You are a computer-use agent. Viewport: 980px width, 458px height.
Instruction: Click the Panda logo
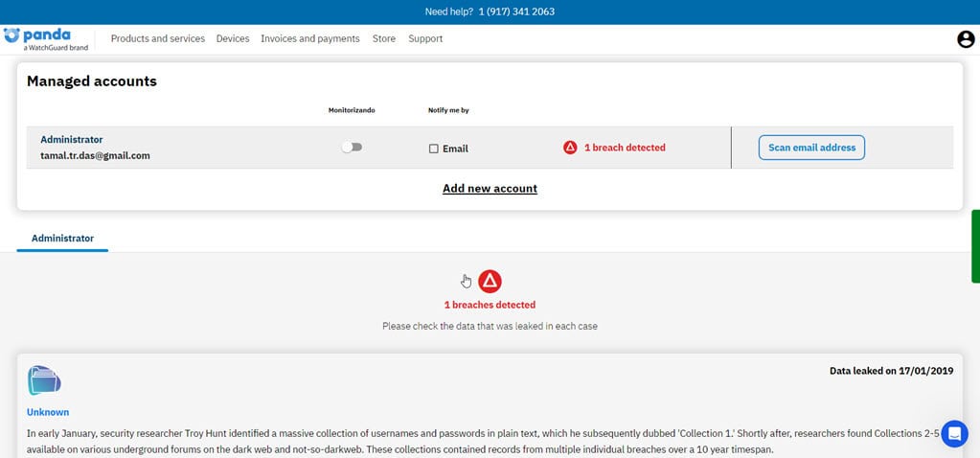click(x=46, y=38)
